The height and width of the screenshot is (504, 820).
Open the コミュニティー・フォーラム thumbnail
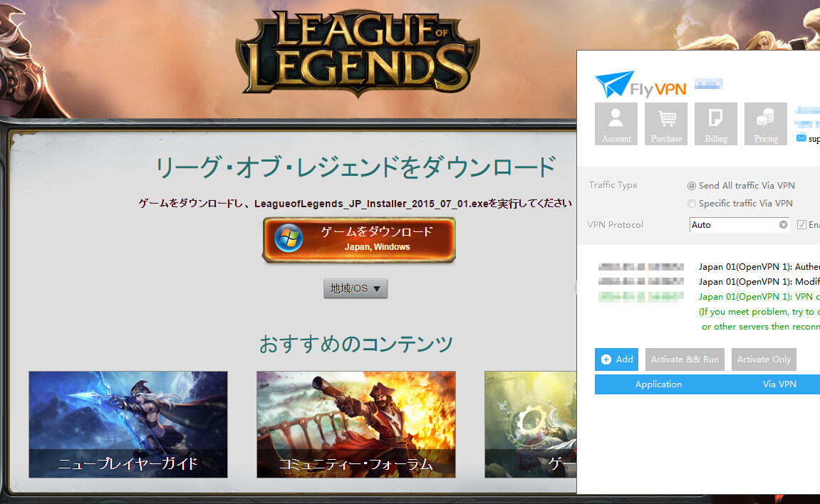pyautogui.click(x=356, y=424)
